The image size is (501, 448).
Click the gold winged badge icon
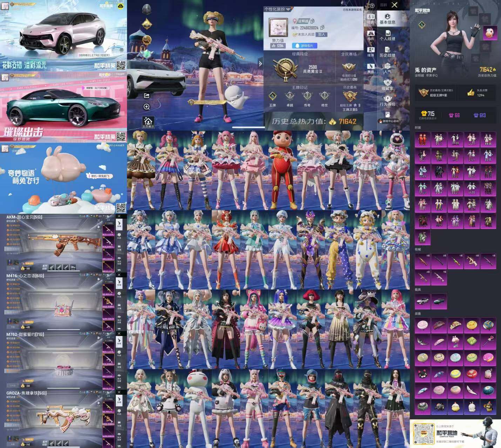tap(147, 24)
